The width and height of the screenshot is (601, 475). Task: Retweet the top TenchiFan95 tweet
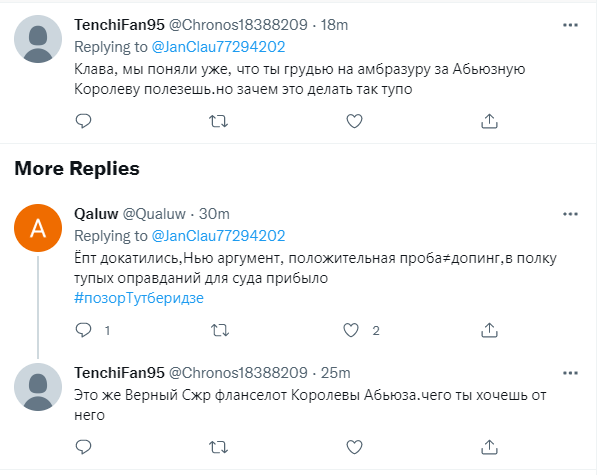(x=217, y=121)
